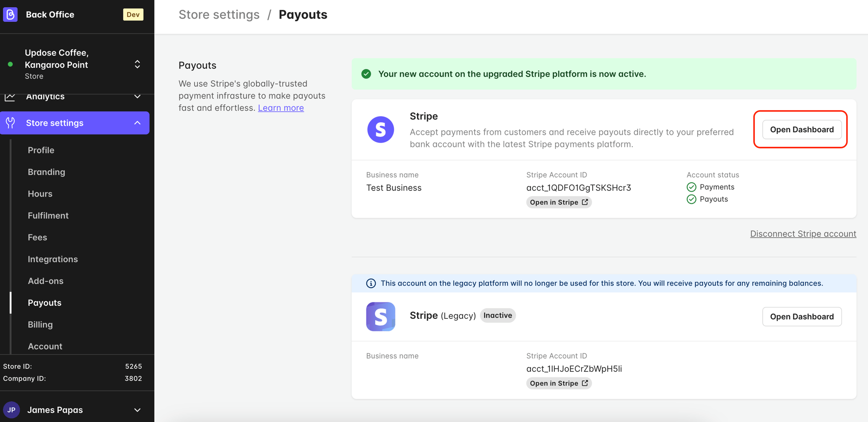This screenshot has width=868, height=422.
Task: Select Billing in the settings sidebar
Action: tap(40, 324)
